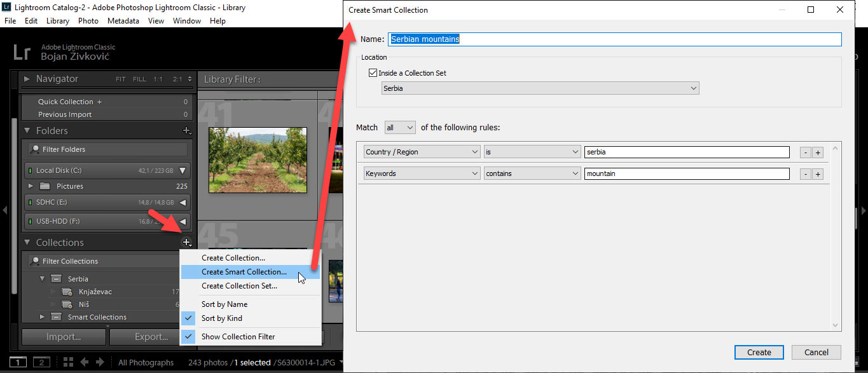The height and width of the screenshot is (373, 868).
Task: Click the plus icon on the Collections panel
Action: (x=187, y=242)
